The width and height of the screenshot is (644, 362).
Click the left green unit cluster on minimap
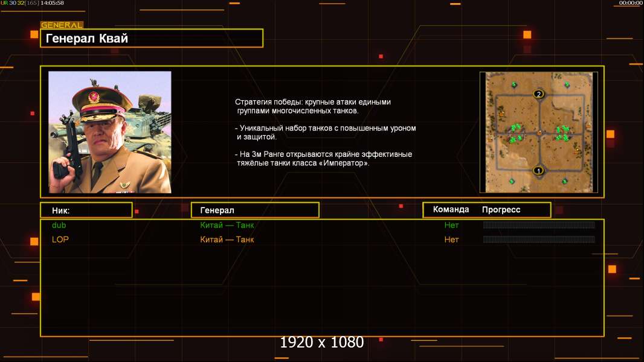[516, 134]
